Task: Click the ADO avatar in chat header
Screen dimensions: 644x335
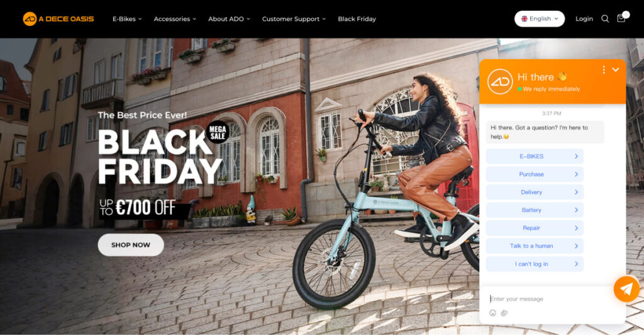Action: (500, 81)
